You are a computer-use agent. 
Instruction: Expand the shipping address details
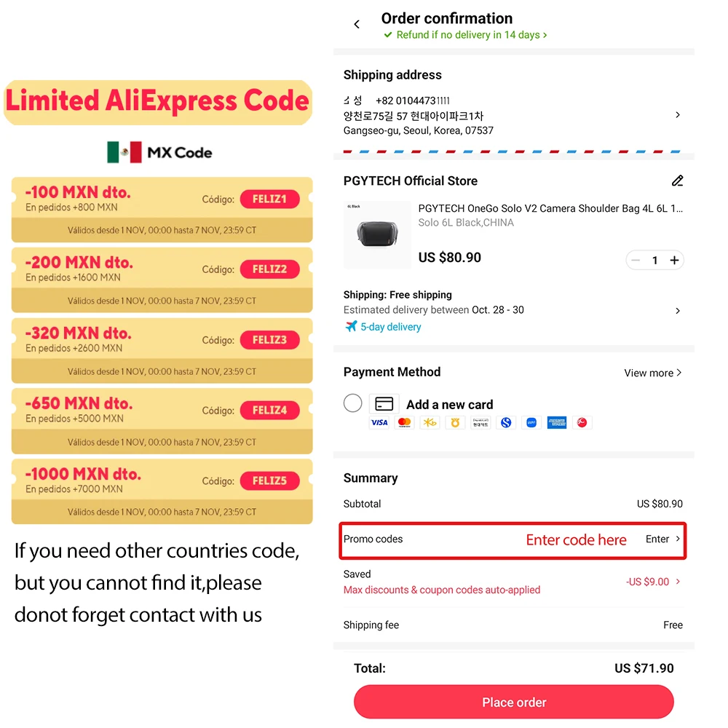tap(678, 115)
